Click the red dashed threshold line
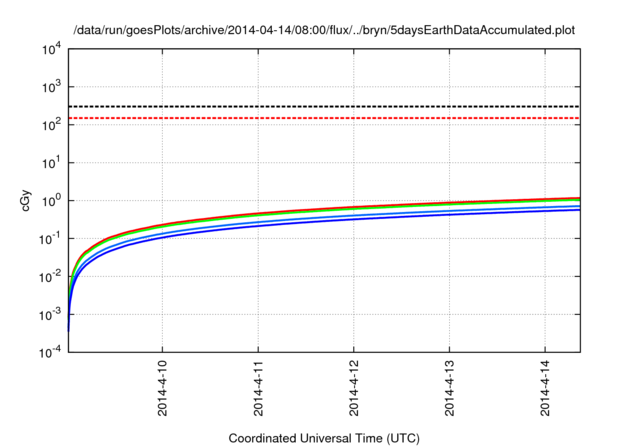Viewport: 640px width, 448px height. point(324,118)
